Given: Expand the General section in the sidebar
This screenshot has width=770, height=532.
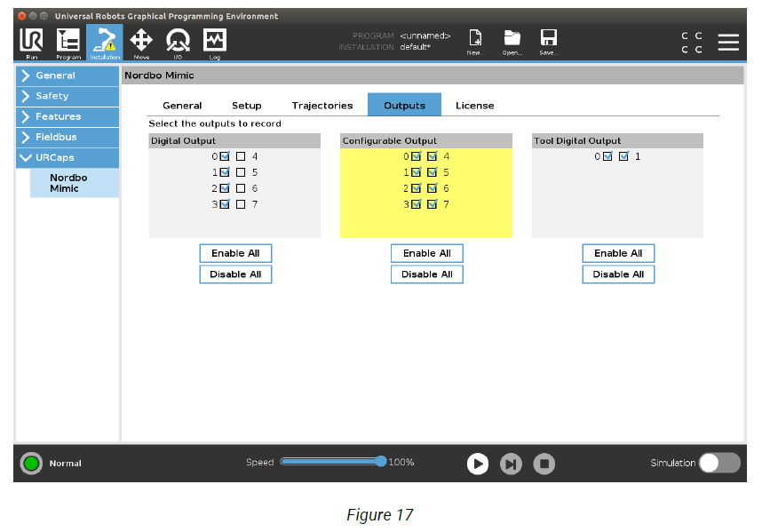Looking at the screenshot, I should point(67,75).
